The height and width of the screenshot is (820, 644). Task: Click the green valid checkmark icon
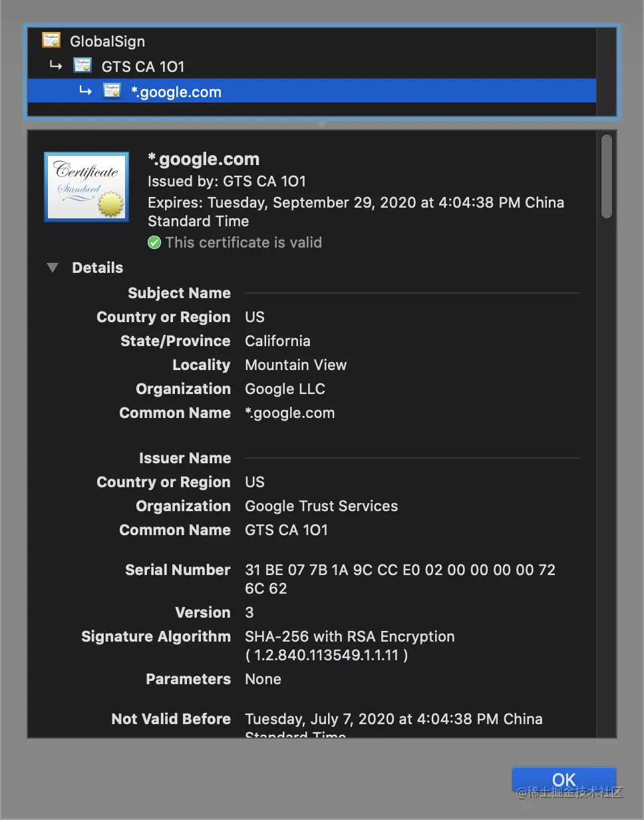pyautogui.click(x=154, y=242)
